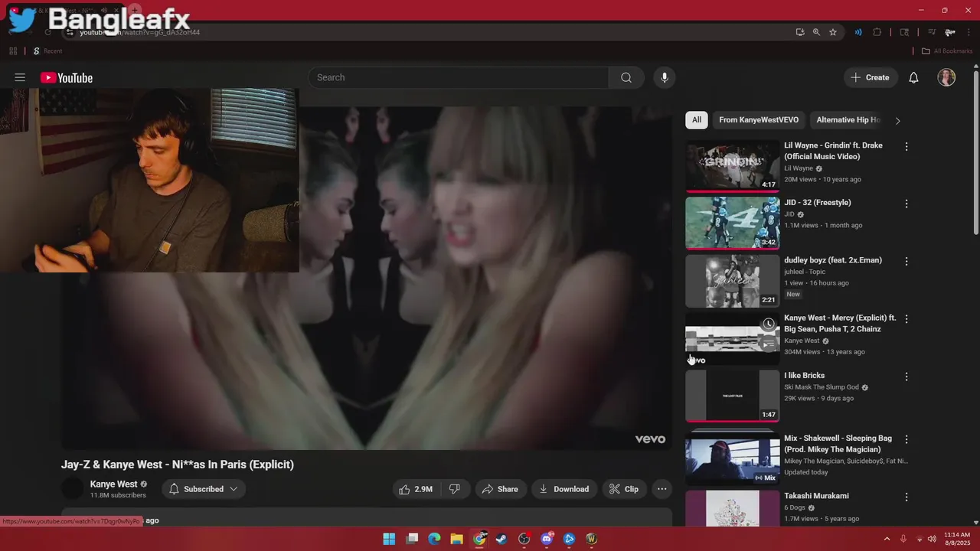Click the install app icon in address bar
980x551 pixels.
pyautogui.click(x=800, y=32)
